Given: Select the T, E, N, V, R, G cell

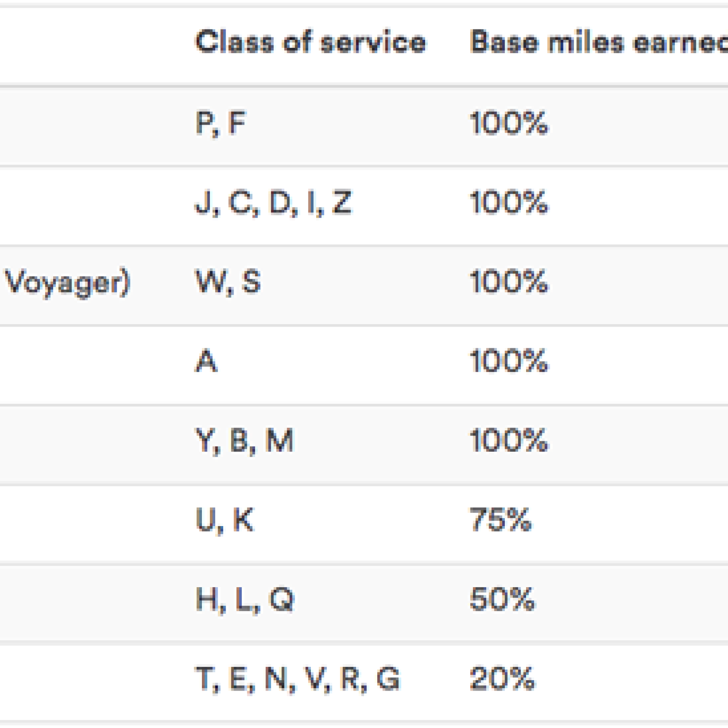Looking at the screenshot, I should point(298,678).
